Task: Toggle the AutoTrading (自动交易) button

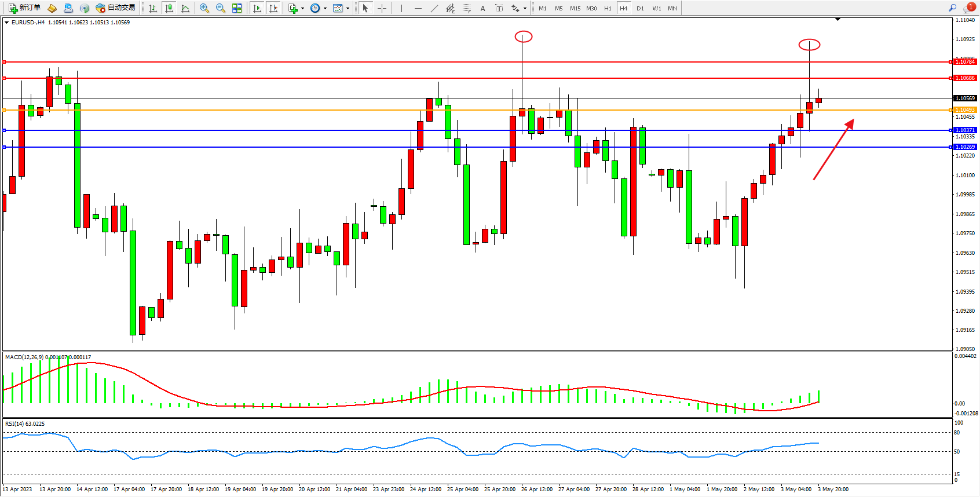Action: pos(116,8)
